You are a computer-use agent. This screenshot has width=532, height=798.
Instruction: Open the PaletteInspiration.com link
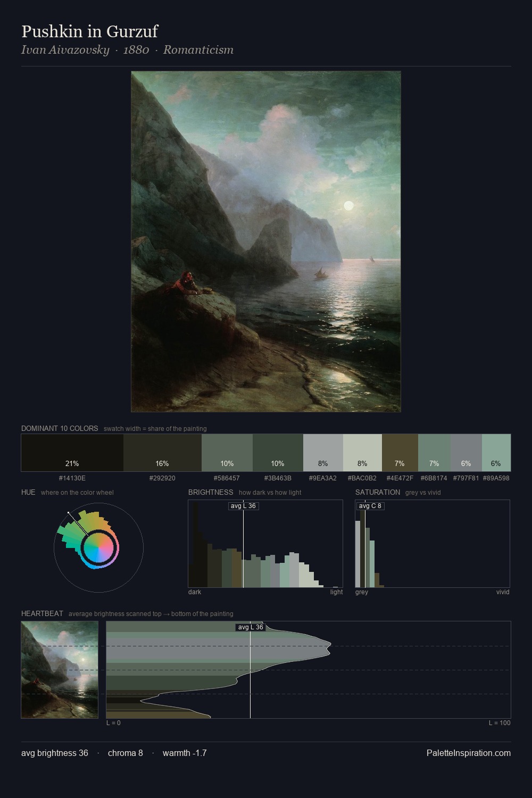pyautogui.click(x=469, y=753)
